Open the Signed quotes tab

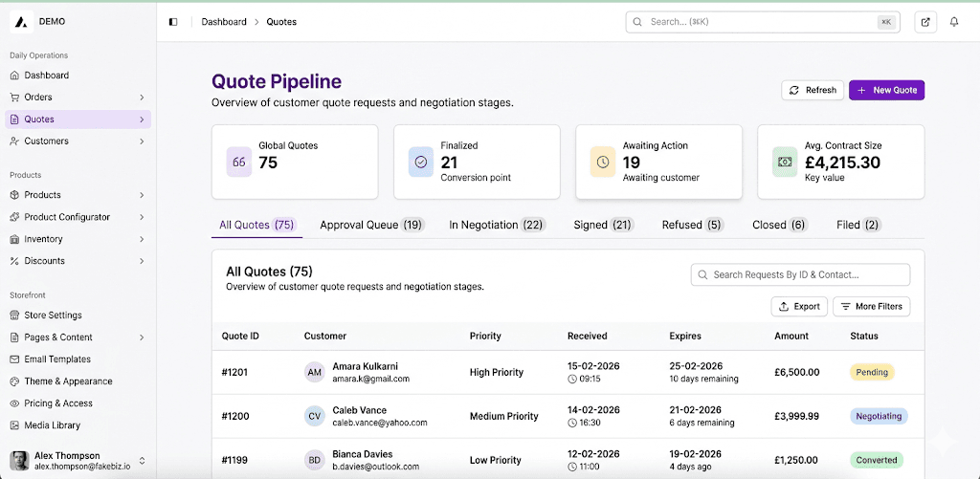[x=603, y=226]
